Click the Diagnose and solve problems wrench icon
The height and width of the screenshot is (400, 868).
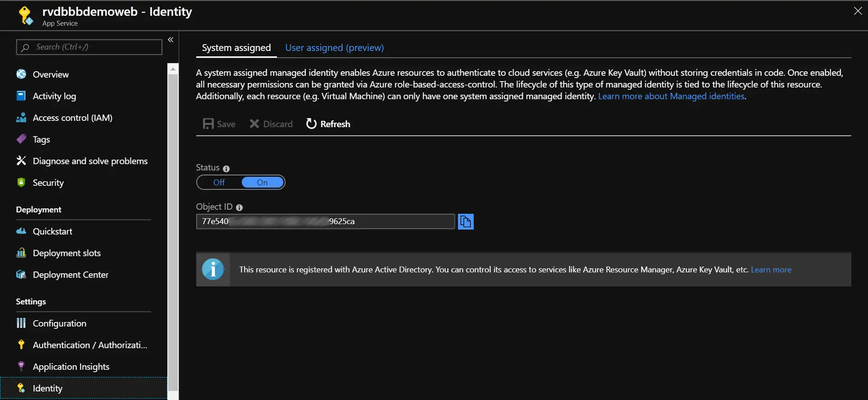21,161
